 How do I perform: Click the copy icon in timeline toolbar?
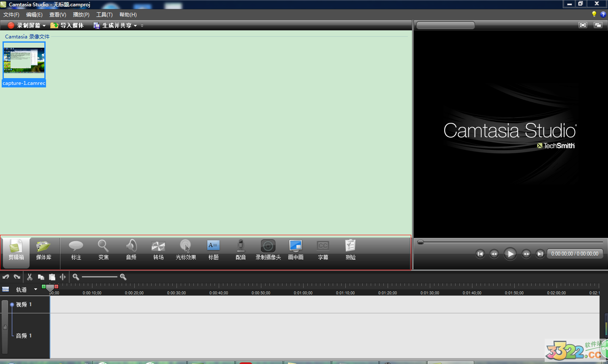tap(41, 277)
